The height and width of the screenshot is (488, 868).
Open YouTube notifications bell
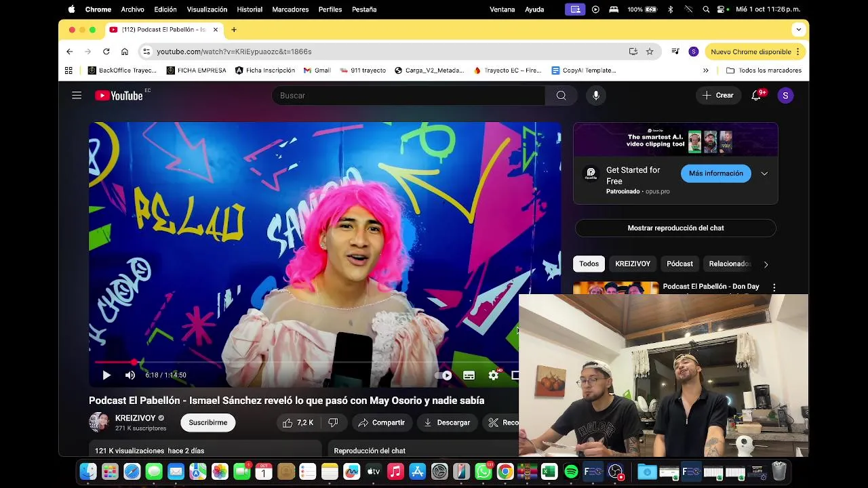pos(756,96)
